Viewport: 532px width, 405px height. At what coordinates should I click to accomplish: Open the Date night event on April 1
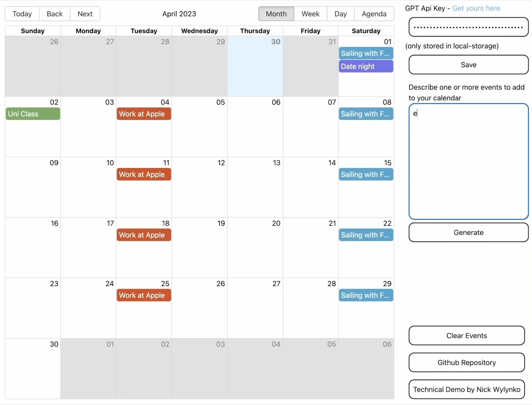365,66
